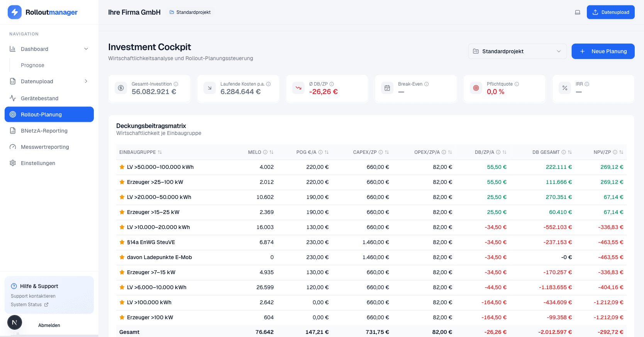Open Gerätebestand in the sidebar
The image size is (644, 337).
pyautogui.click(x=39, y=98)
